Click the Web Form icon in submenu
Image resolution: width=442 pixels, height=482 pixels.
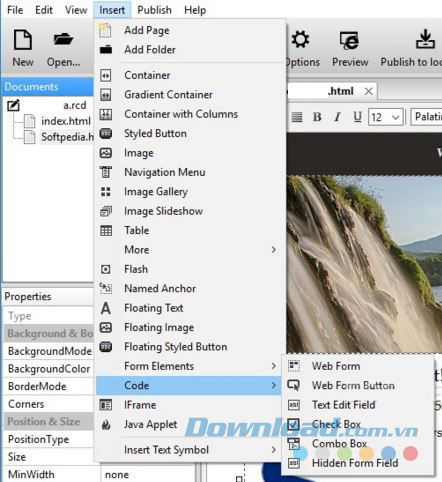[x=294, y=366]
